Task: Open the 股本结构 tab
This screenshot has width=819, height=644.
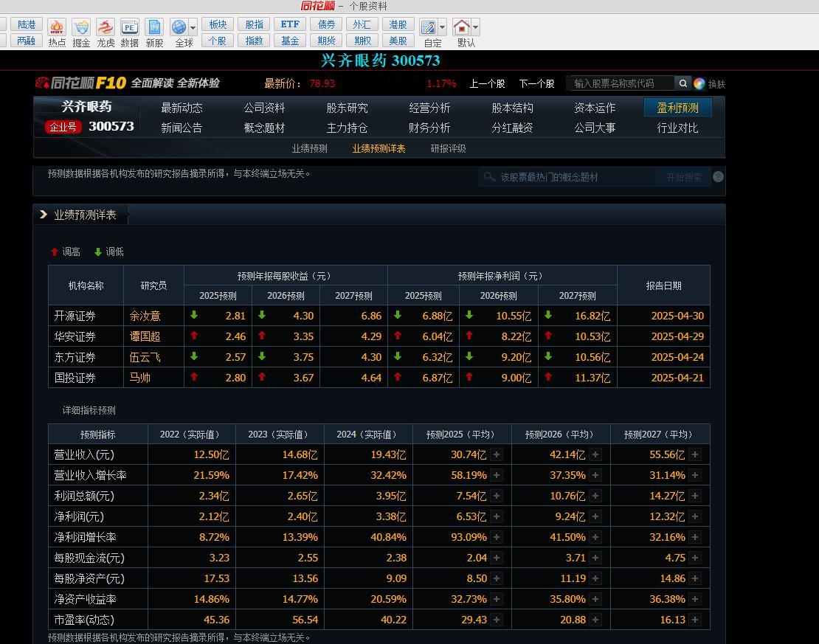Action: pos(512,108)
